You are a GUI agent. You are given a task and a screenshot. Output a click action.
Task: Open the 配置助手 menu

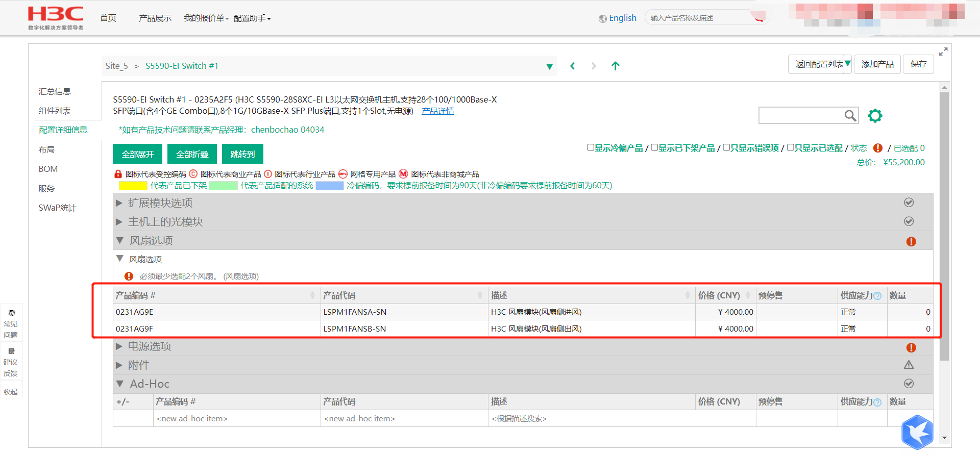click(x=252, y=18)
